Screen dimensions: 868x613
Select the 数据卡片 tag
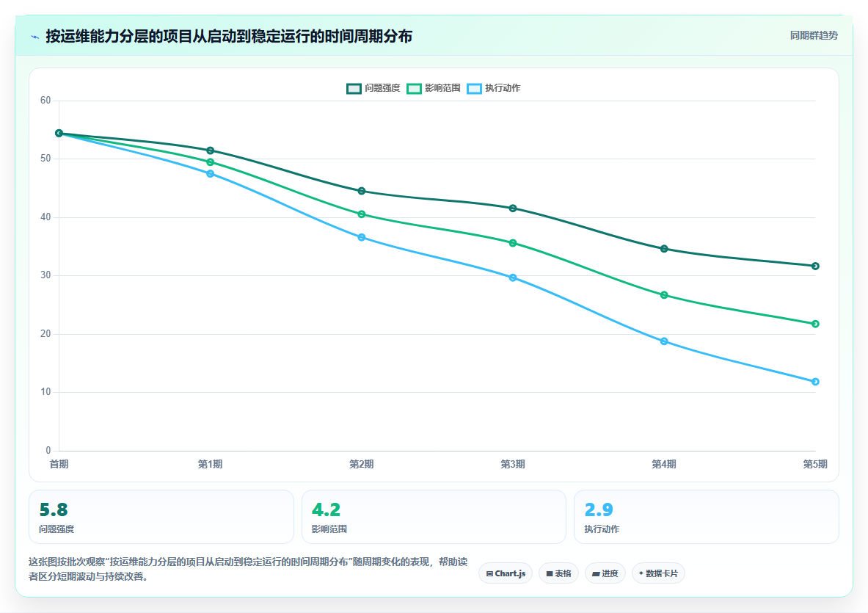(x=658, y=573)
